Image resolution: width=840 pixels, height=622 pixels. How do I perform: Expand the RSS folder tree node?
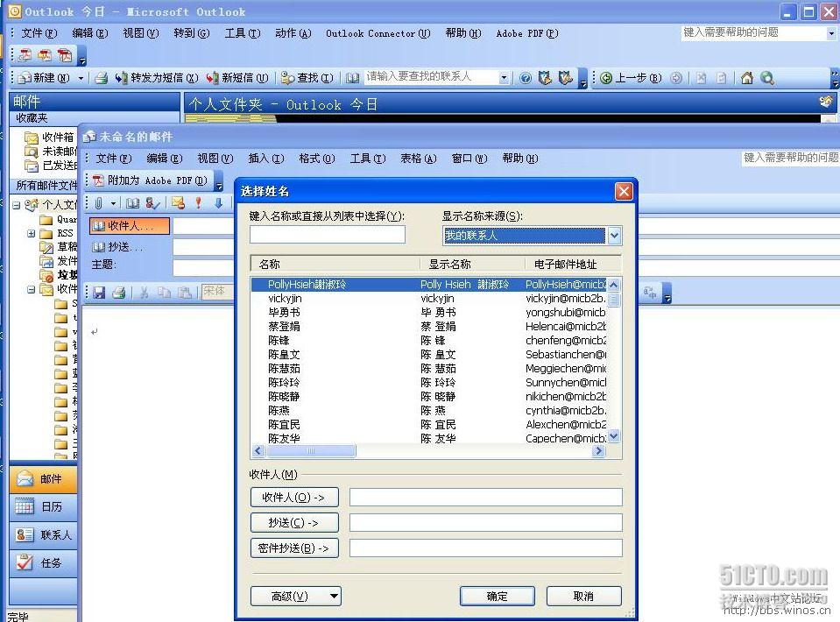click(31, 233)
